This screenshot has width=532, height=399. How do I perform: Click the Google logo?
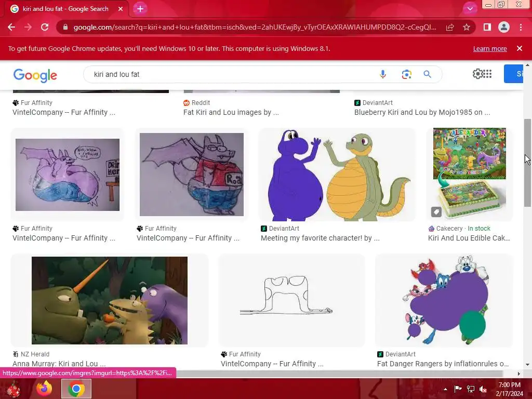[x=35, y=75]
